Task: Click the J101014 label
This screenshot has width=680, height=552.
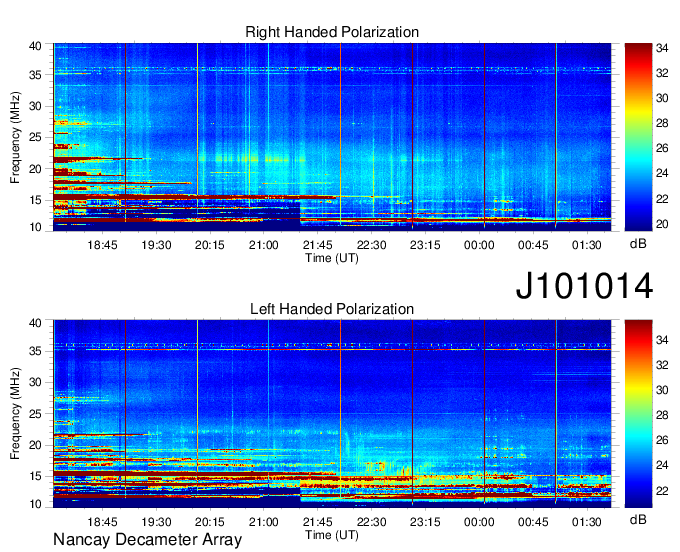Action: coord(584,286)
